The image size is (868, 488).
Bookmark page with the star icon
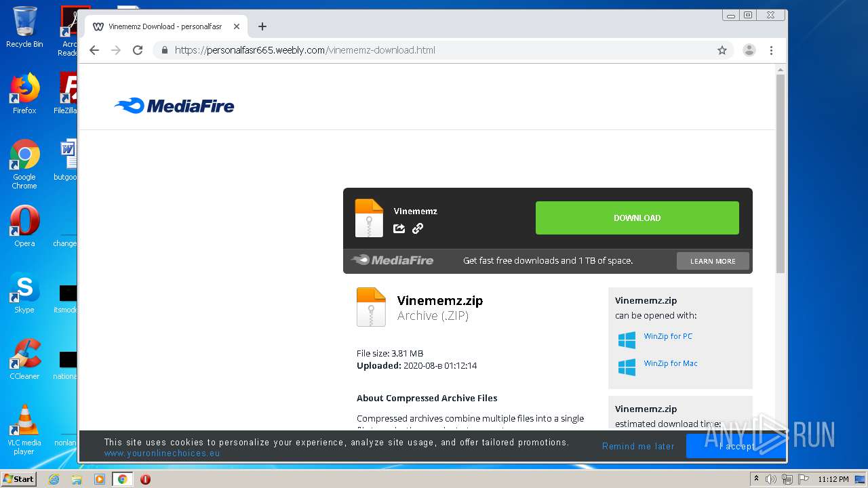tap(722, 50)
